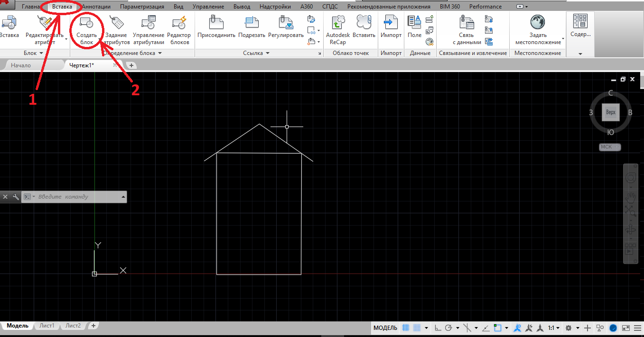Open Управление атрибутами manager

click(149, 30)
